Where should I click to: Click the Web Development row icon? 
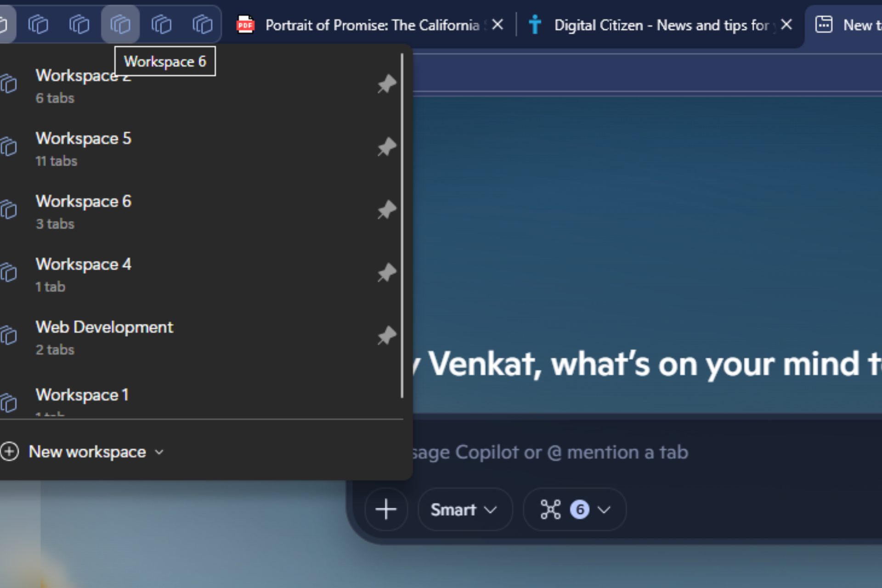tap(8, 336)
